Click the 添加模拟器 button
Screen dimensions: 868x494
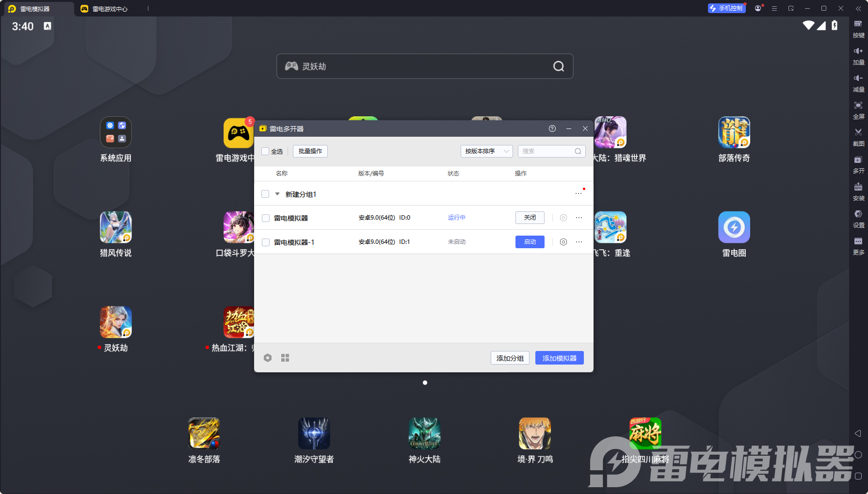[x=560, y=358]
